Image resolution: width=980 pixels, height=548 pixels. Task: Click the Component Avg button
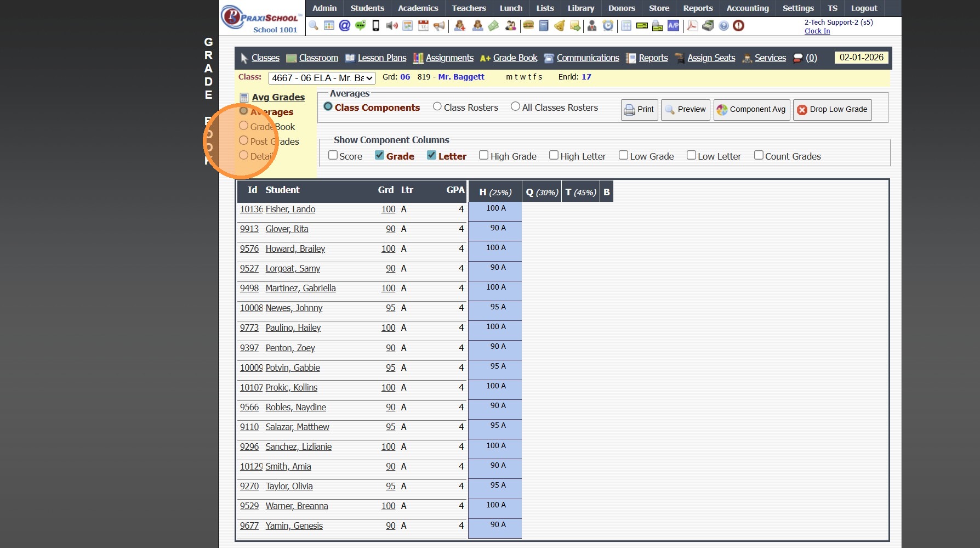coord(752,110)
